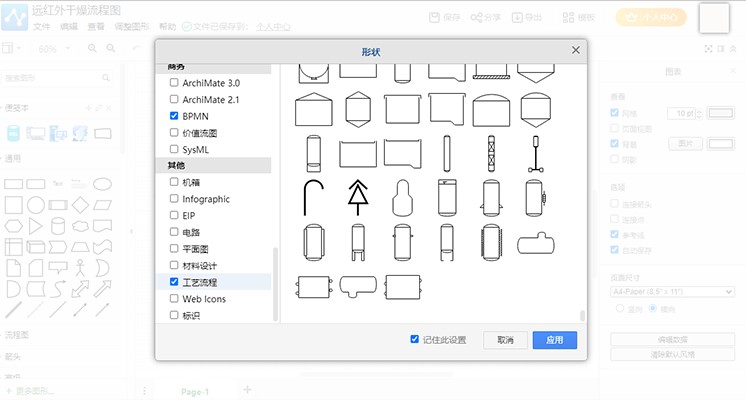The width and height of the screenshot is (746, 400).
Task: Select the column with X-pattern packing
Action: [491, 154]
